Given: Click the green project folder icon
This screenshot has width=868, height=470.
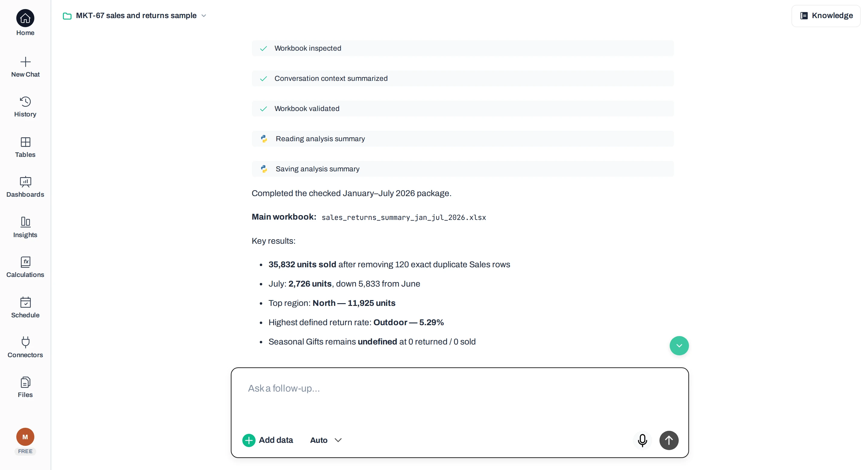Looking at the screenshot, I should coord(67,16).
